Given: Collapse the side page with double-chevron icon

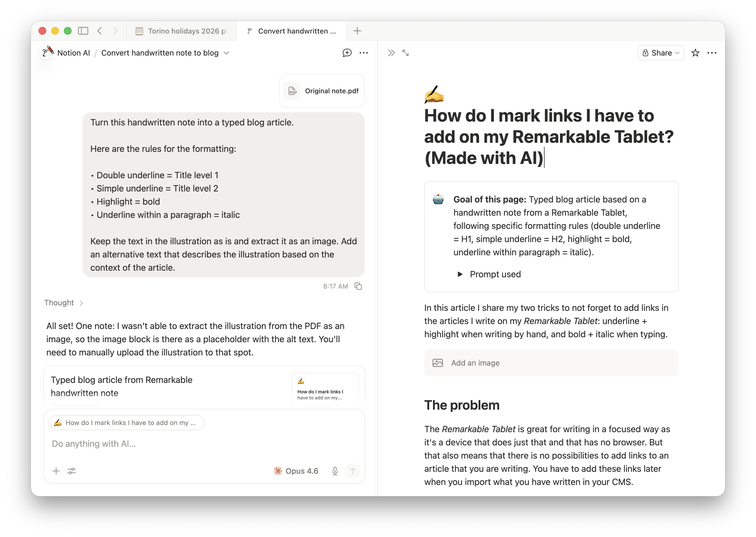Looking at the screenshot, I should (391, 53).
